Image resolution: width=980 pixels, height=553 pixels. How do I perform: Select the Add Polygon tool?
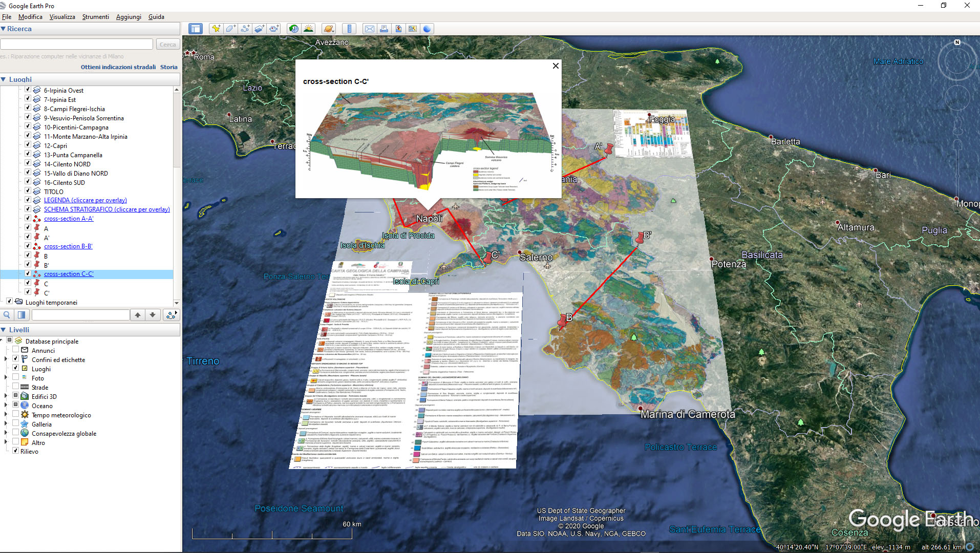[x=230, y=29]
